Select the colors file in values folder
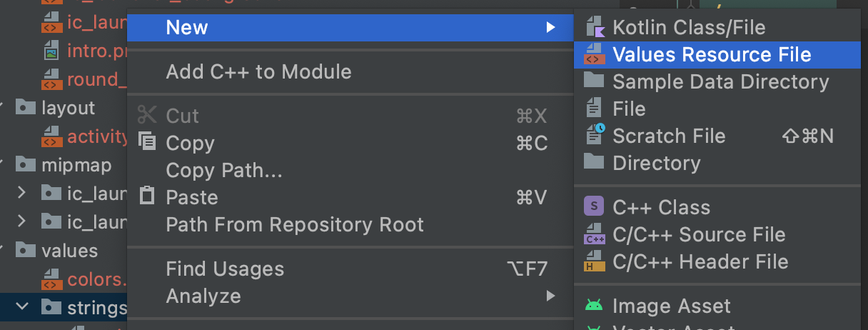This screenshot has width=868, height=330. (x=96, y=279)
